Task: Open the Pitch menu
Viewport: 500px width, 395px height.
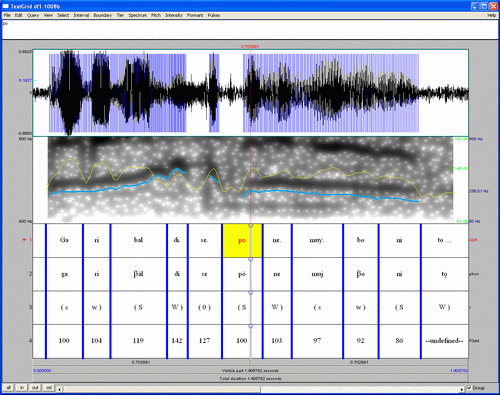Action: [156, 15]
